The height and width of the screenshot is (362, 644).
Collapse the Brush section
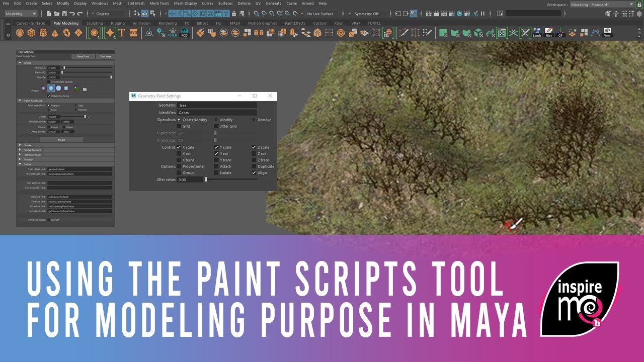coord(20,63)
